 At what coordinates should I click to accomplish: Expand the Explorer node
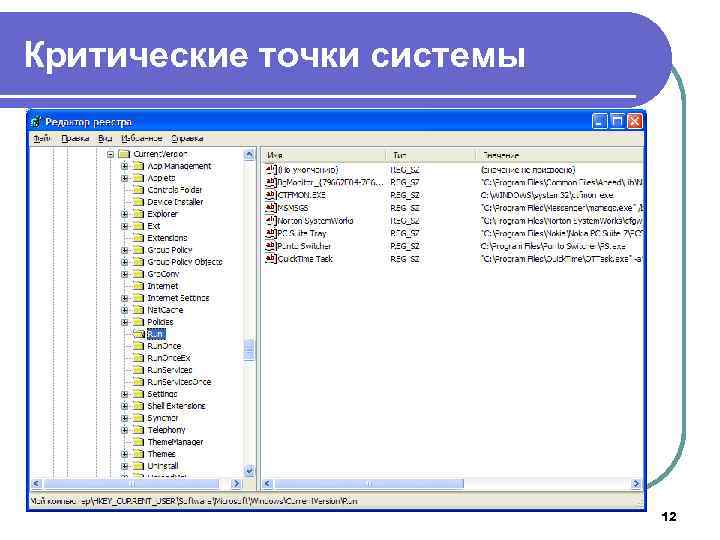tap(124, 214)
